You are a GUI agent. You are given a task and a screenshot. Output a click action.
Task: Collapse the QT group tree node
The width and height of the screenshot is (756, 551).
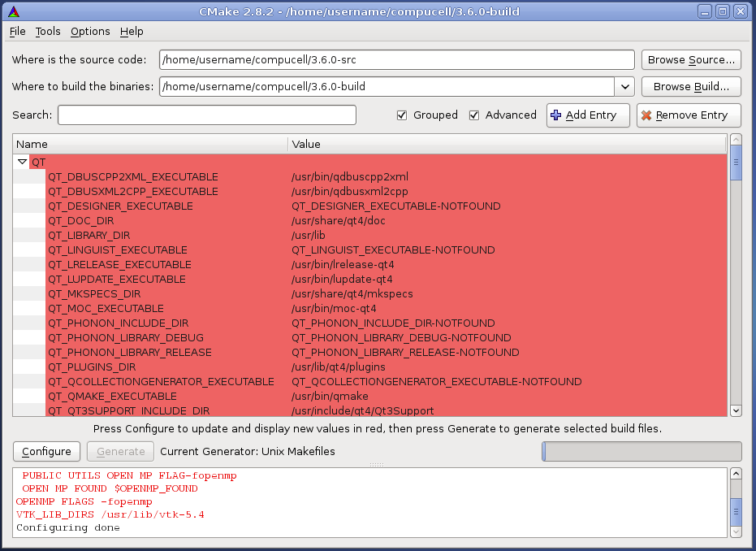(23, 163)
